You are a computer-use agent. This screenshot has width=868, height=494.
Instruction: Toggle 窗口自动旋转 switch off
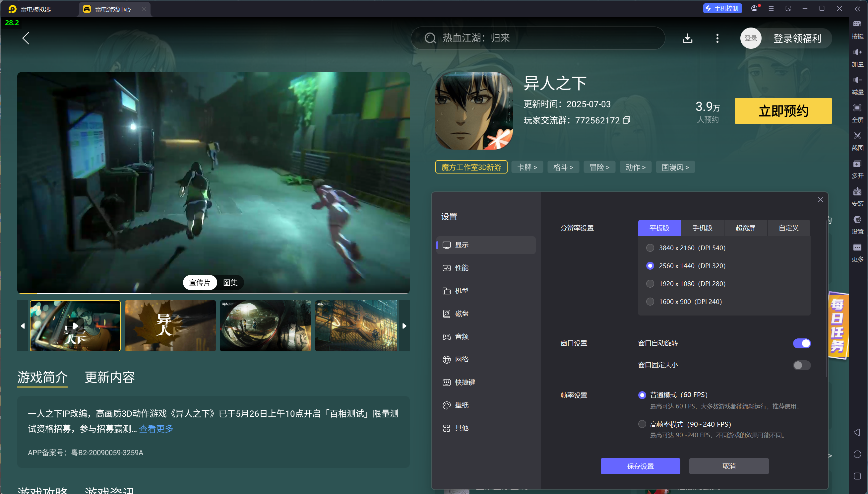pyautogui.click(x=802, y=343)
